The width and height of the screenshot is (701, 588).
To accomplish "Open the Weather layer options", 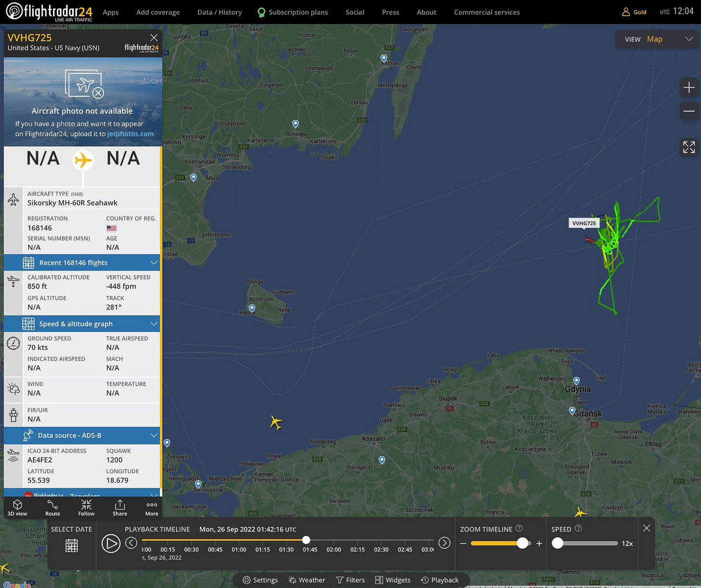I will [x=306, y=580].
